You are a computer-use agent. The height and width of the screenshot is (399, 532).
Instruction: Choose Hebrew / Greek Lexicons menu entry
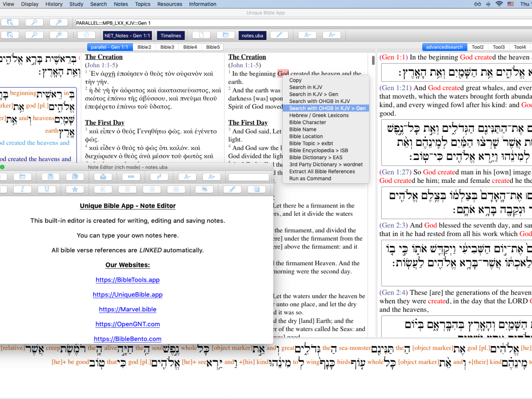pos(326,115)
